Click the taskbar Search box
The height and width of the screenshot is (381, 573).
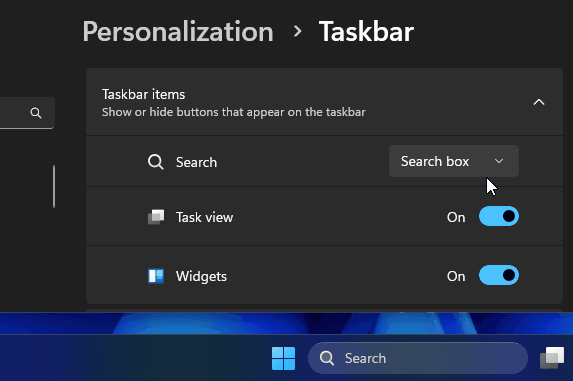click(418, 358)
